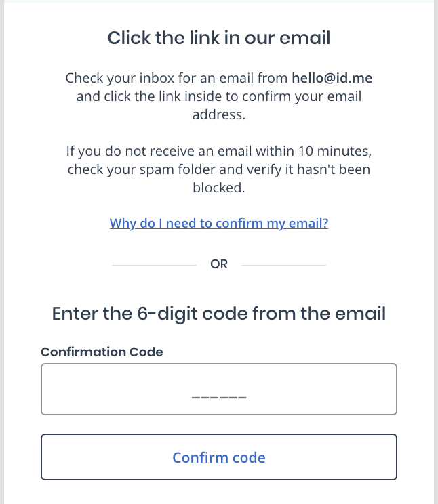Click the word 'blocked.' in the second paragraph
438x504 pixels.
(x=218, y=188)
